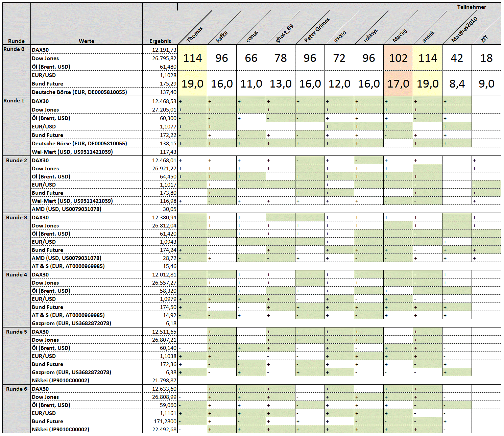Select Deutsche Börse row in Runde 0
The image size is (504, 436).
[x=79, y=92]
